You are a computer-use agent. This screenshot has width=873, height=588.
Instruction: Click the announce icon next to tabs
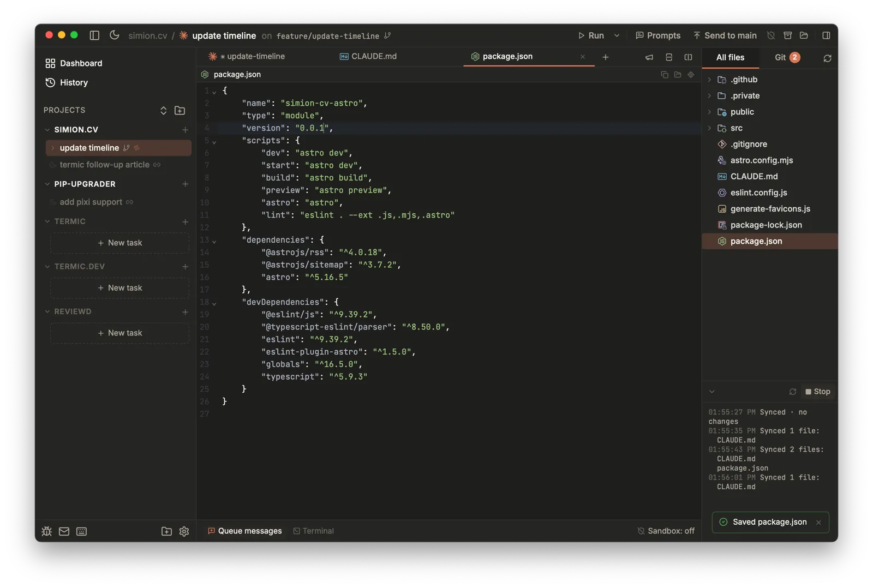coord(649,57)
